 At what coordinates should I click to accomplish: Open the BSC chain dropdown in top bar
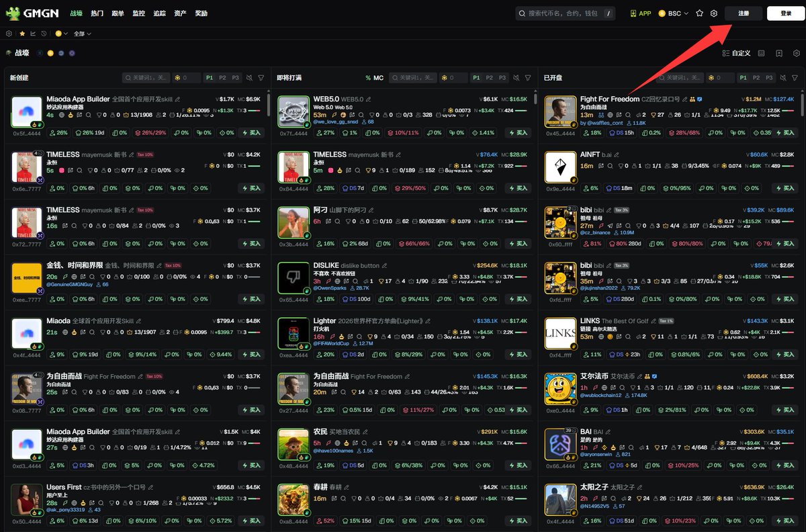coord(676,13)
